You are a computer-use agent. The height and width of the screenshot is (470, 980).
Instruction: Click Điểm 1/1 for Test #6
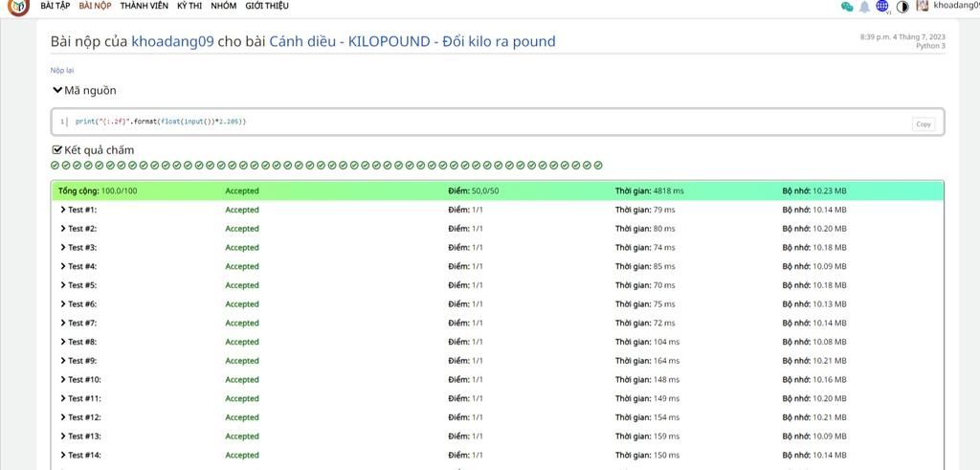pos(465,304)
